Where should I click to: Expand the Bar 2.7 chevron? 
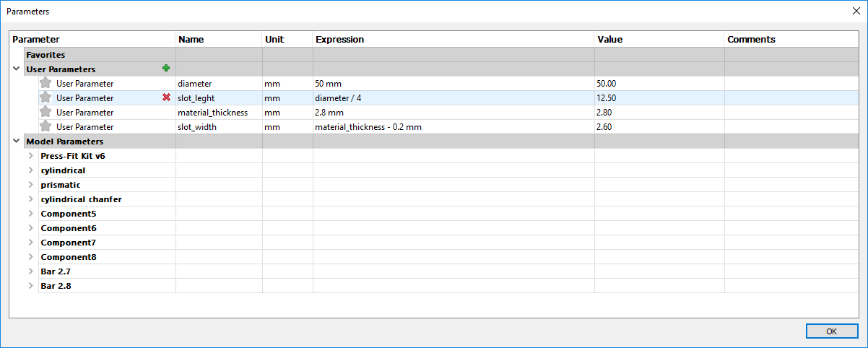tap(30, 271)
